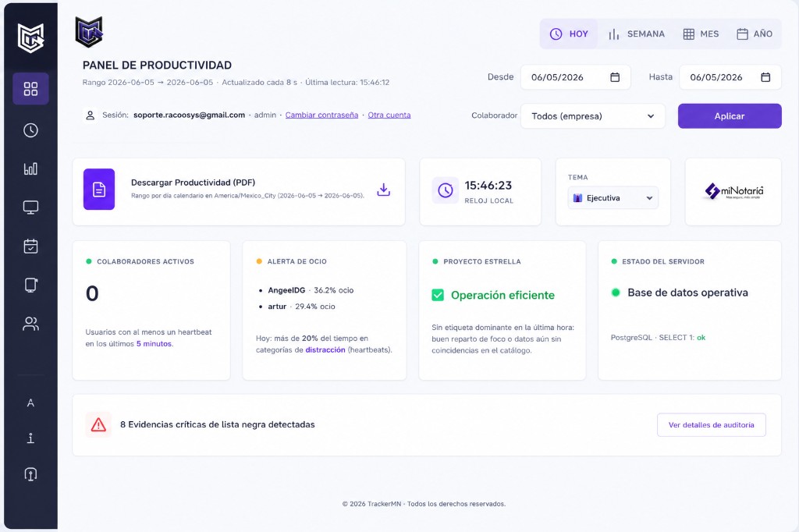799x532 pixels.
Task: Click the PDF download arrow icon
Action: pyautogui.click(x=384, y=190)
